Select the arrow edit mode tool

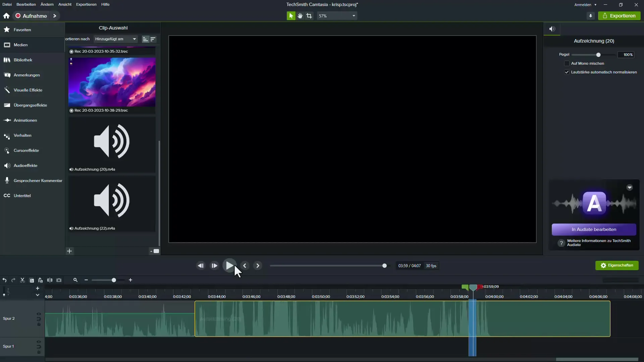point(291,16)
